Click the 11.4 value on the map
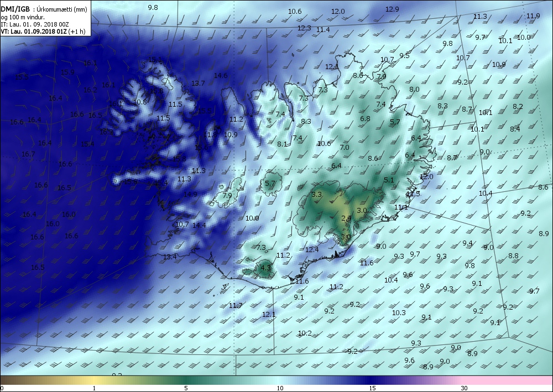This screenshot has height=392, width=553. click(323, 30)
